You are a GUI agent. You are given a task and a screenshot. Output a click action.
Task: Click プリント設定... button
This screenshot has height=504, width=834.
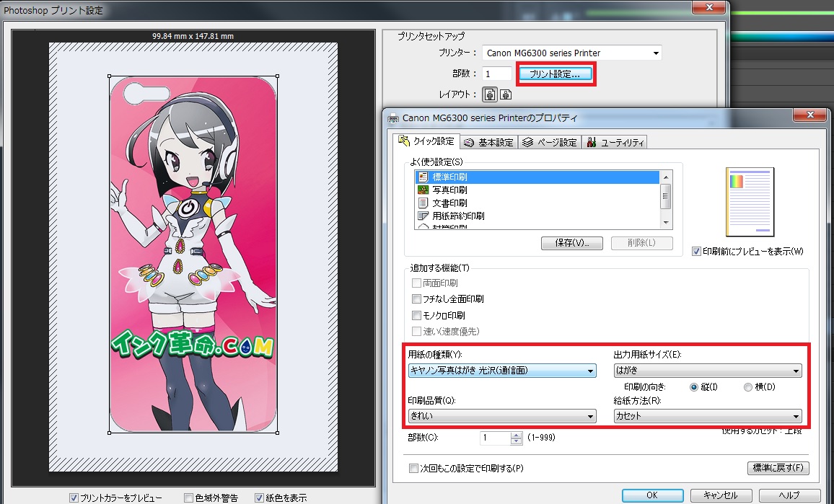point(554,74)
